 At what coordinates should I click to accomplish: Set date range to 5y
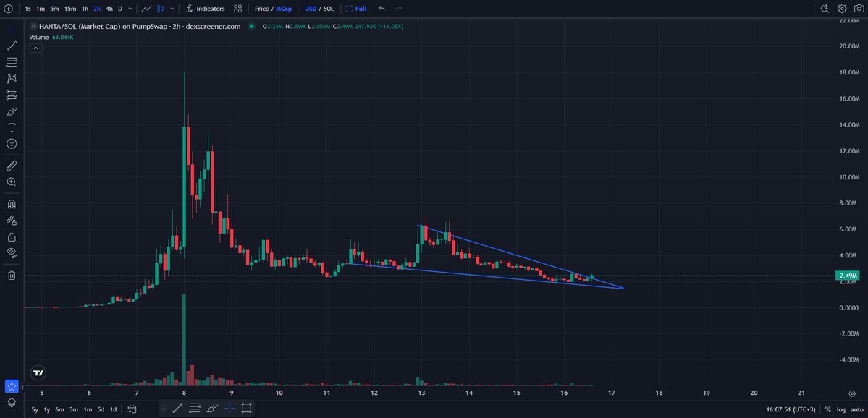tap(35, 410)
